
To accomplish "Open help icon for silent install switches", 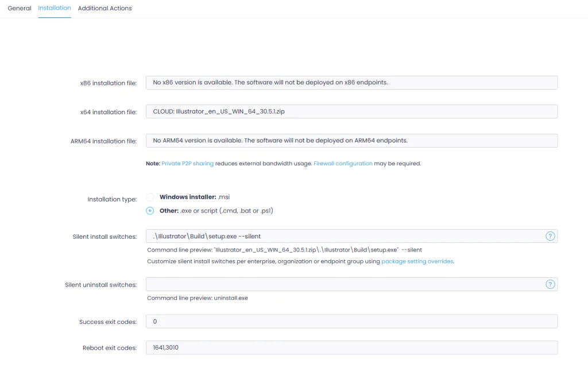I will (550, 236).
